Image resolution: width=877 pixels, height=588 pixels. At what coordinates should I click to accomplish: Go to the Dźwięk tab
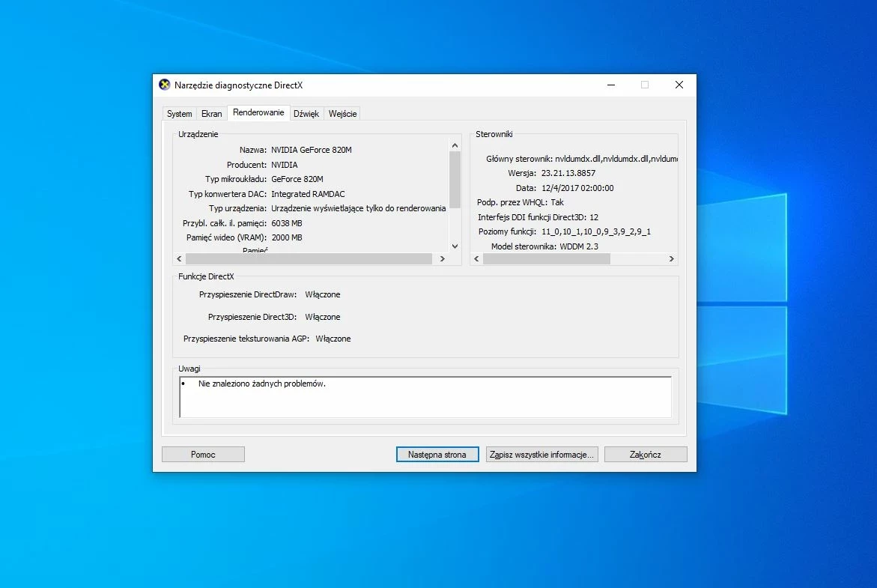[x=306, y=114]
